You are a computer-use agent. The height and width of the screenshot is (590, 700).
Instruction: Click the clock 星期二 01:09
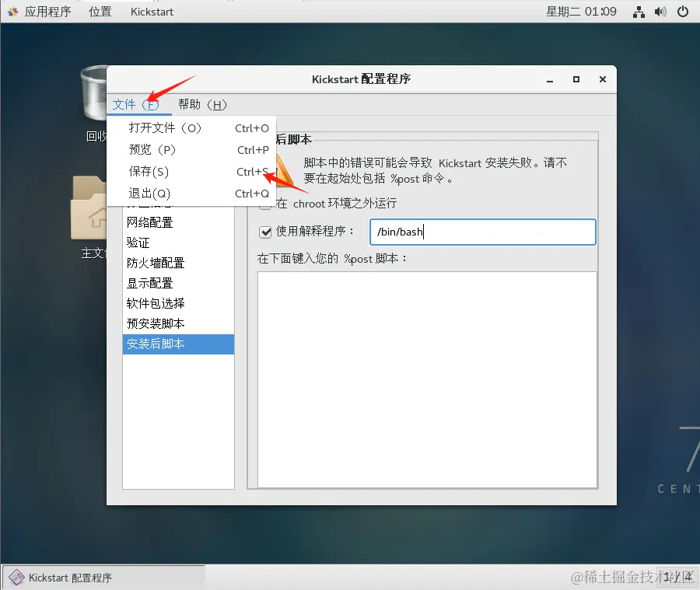(581, 12)
